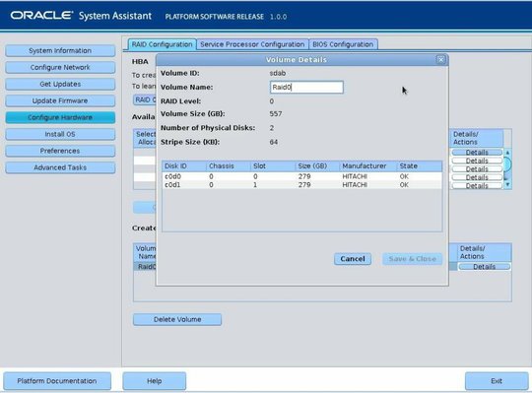Switch to RAID Configuration tab
The height and width of the screenshot is (393, 532).
(x=162, y=44)
